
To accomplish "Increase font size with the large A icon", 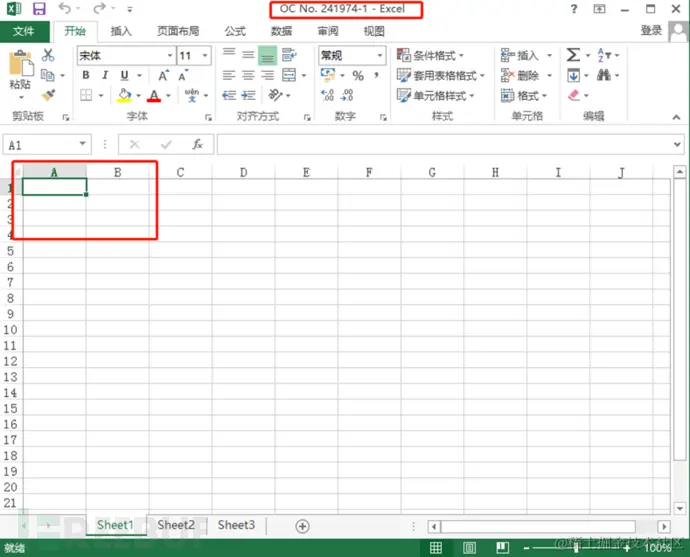I will (x=163, y=75).
